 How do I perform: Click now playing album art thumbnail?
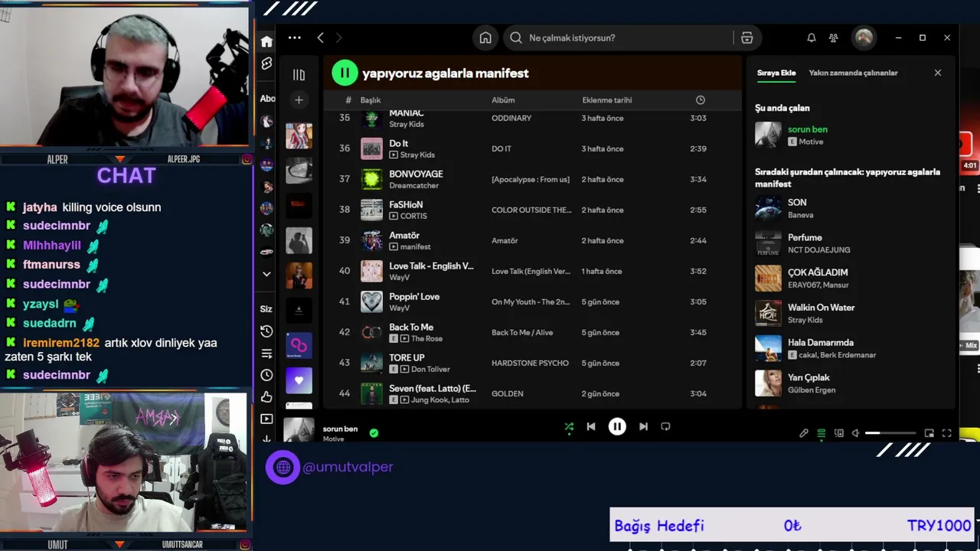coord(299,429)
